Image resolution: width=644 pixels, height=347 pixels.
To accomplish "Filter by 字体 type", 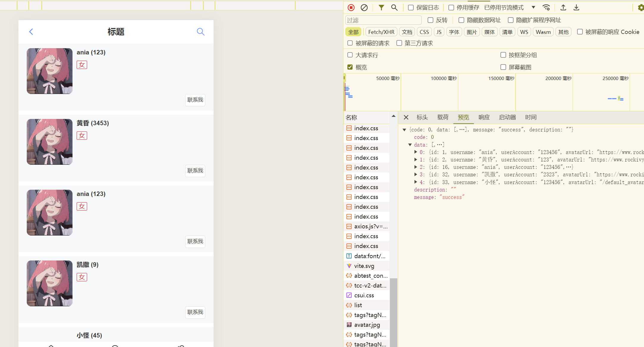I will (x=454, y=32).
